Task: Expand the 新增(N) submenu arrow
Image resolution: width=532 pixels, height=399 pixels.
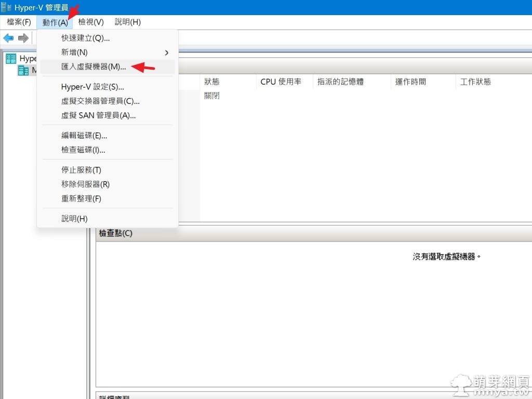Action: click(167, 52)
